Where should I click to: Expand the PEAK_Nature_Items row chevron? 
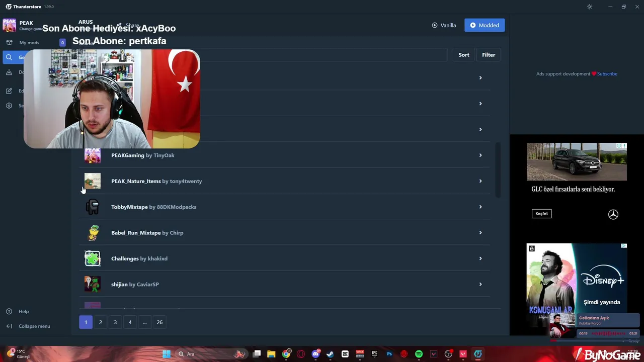click(x=480, y=181)
